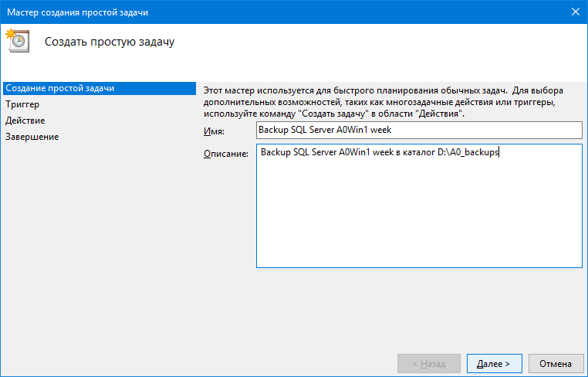Click the task scheduler clock icon
Screen dimensions: 588x377
[17, 40]
